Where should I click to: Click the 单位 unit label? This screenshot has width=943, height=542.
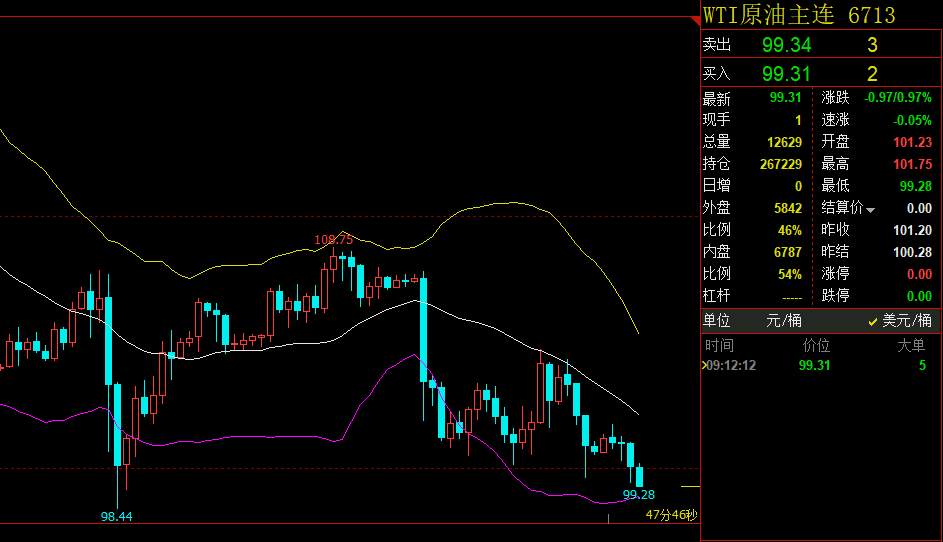tap(716, 321)
